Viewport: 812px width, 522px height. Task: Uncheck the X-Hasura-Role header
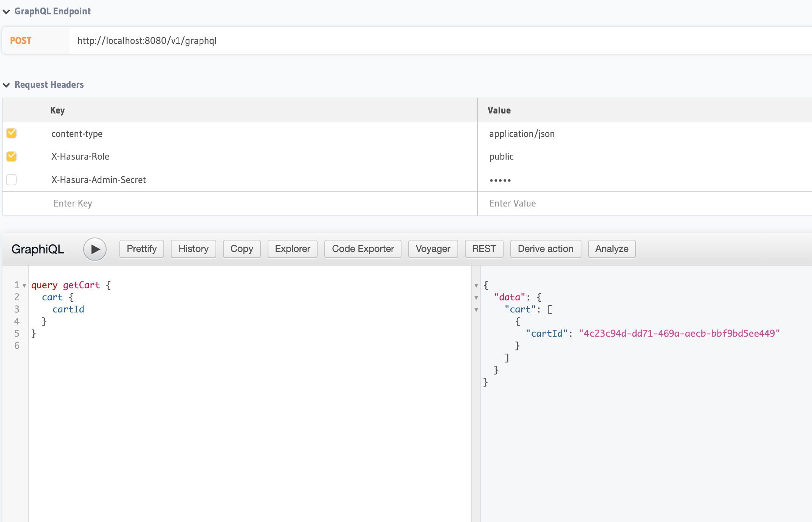tap(11, 156)
